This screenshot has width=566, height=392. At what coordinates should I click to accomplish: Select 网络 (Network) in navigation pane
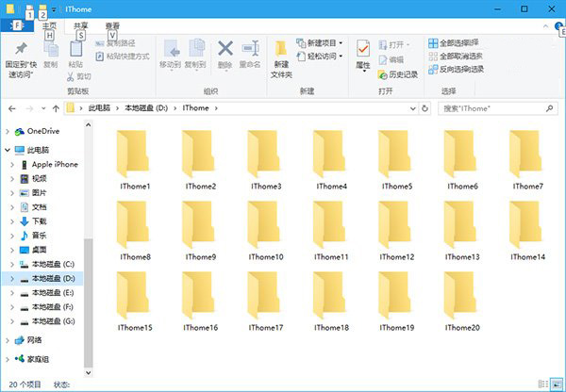(x=34, y=340)
